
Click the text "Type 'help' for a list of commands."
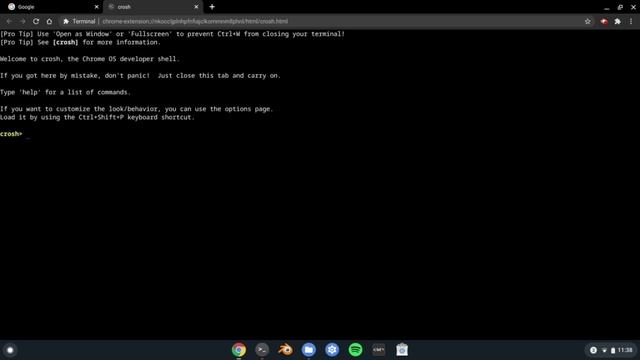65,92
